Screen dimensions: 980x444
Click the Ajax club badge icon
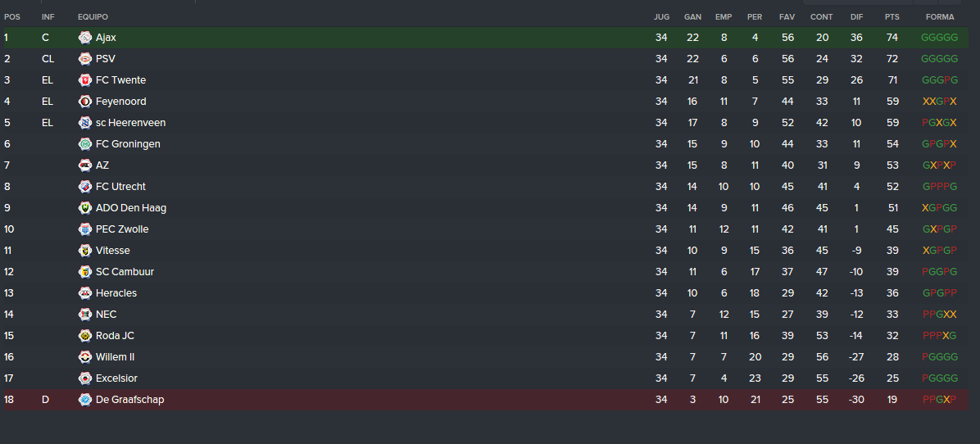click(x=85, y=38)
